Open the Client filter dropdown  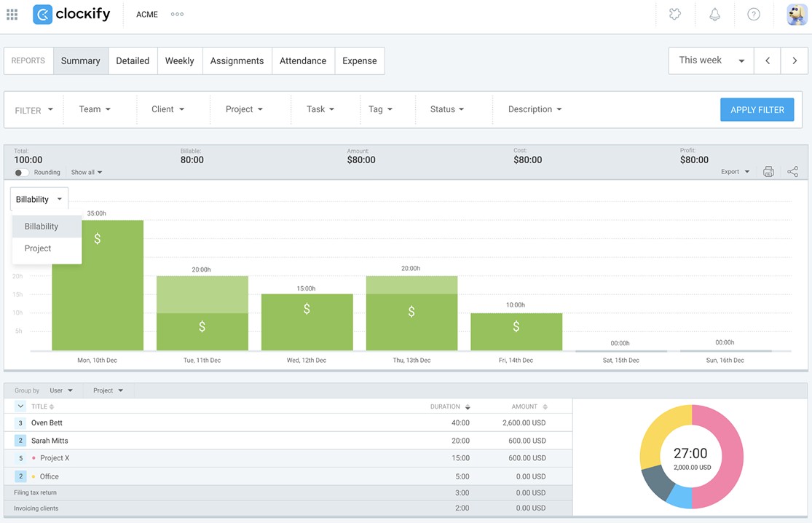pyautogui.click(x=167, y=109)
